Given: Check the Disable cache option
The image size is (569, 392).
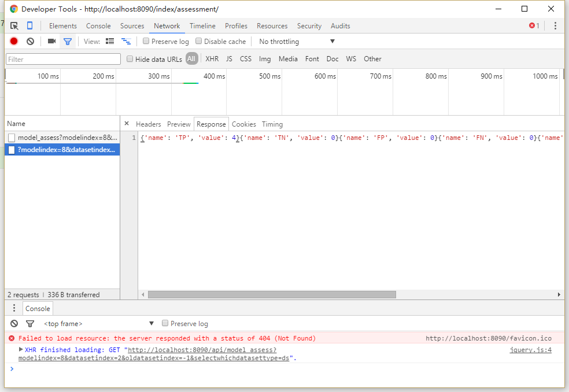Looking at the screenshot, I should [x=198, y=41].
